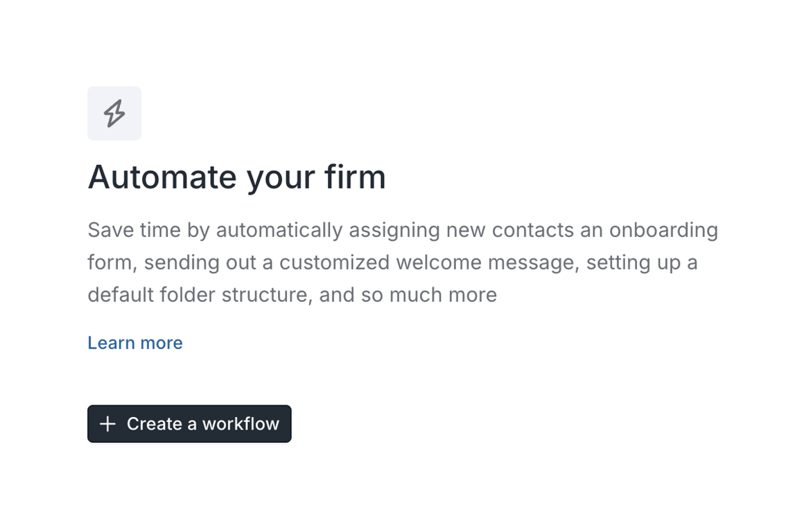Click the words setting up a

tap(641, 263)
